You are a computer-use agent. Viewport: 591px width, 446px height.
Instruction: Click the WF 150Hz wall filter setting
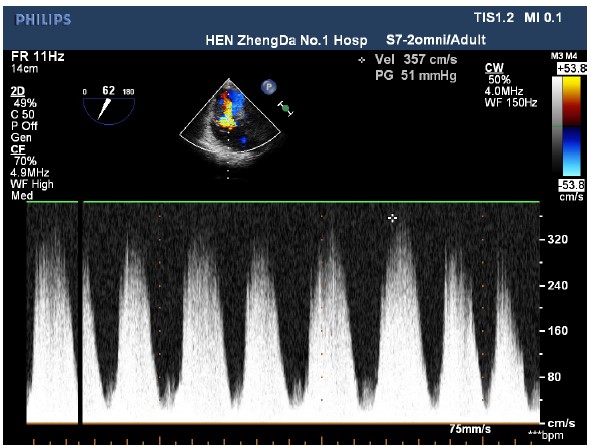pyautogui.click(x=511, y=103)
